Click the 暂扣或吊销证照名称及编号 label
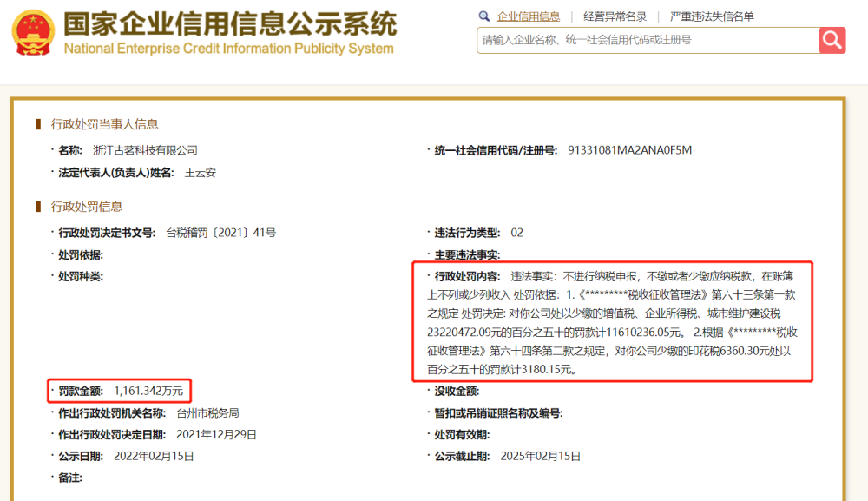This screenshot has height=501, width=868. [x=499, y=413]
